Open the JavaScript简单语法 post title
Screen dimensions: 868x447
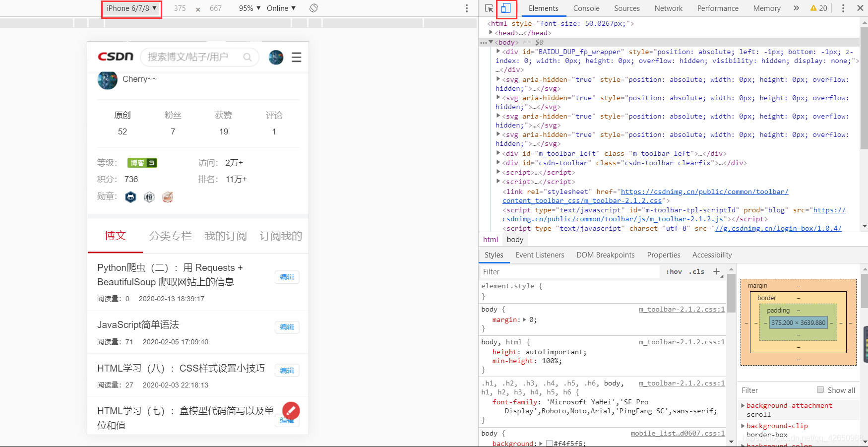[x=138, y=324]
